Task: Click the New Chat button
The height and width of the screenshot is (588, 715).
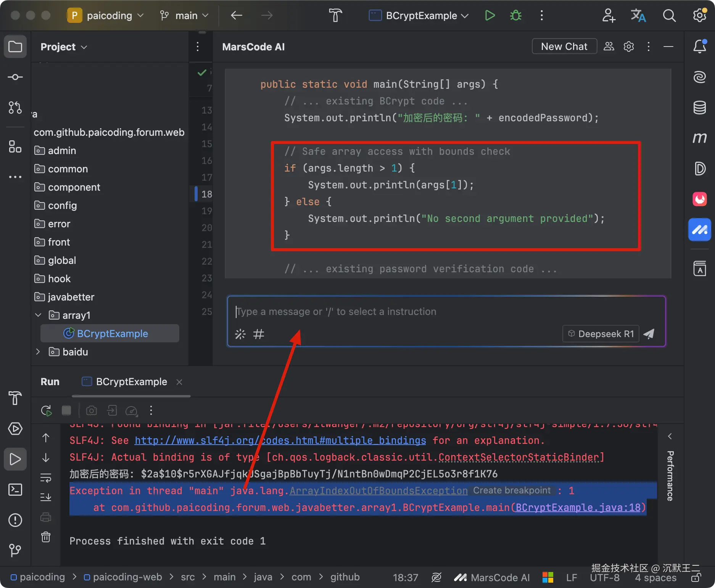Action: pyautogui.click(x=564, y=47)
